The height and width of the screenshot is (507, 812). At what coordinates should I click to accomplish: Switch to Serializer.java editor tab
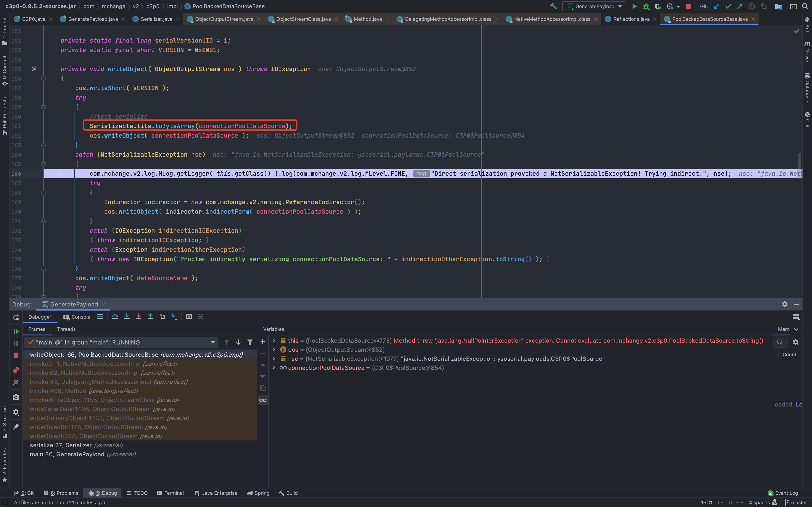[x=156, y=19]
